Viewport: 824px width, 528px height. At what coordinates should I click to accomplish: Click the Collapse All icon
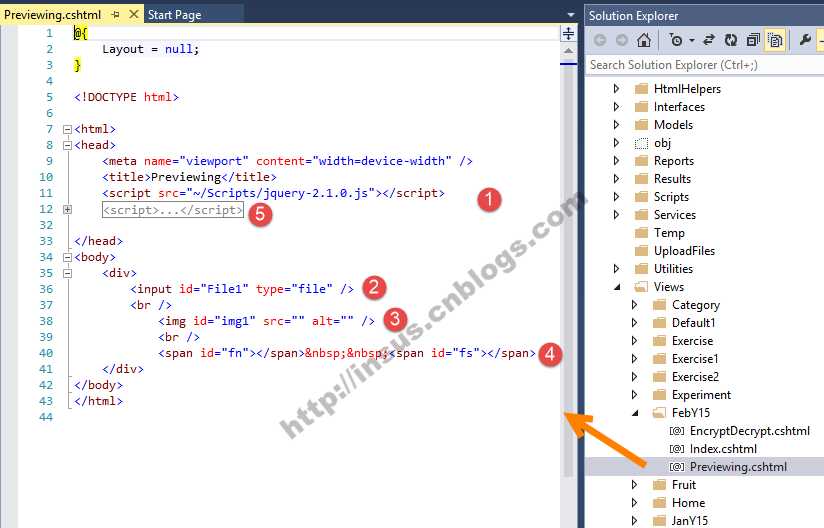pos(753,40)
